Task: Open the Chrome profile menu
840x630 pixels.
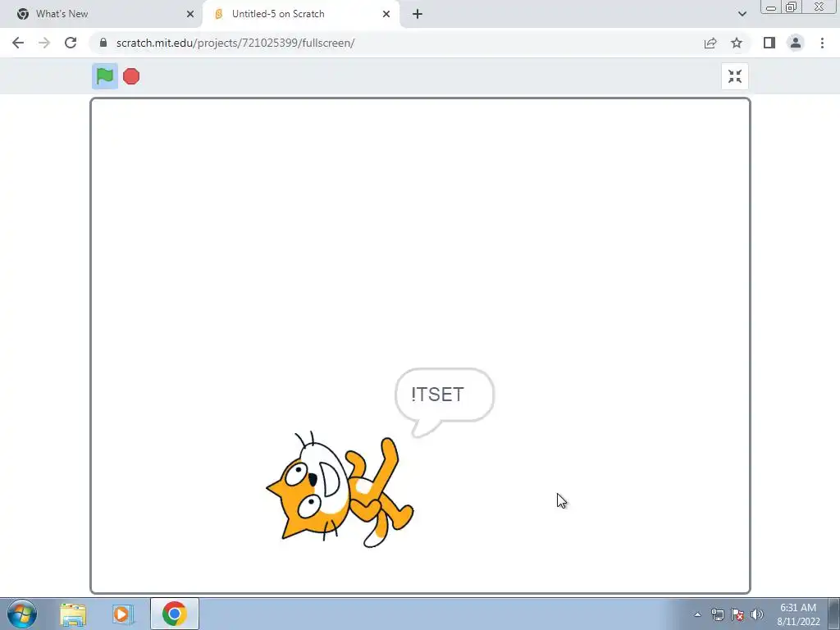Action: coord(796,43)
